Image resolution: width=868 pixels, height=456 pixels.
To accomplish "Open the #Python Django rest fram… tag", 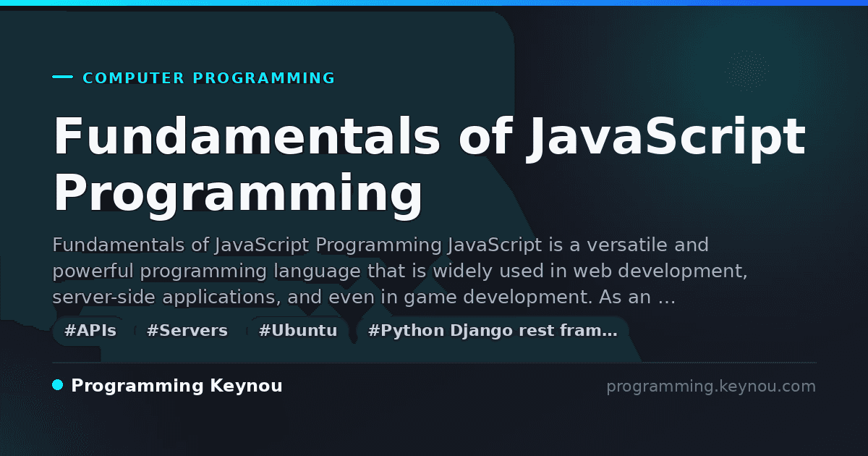I will (493, 331).
